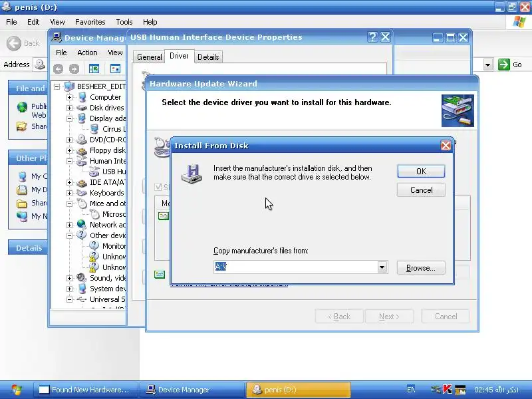Switch to the Details tab in Properties
The width and height of the screenshot is (532, 399).
coord(208,57)
